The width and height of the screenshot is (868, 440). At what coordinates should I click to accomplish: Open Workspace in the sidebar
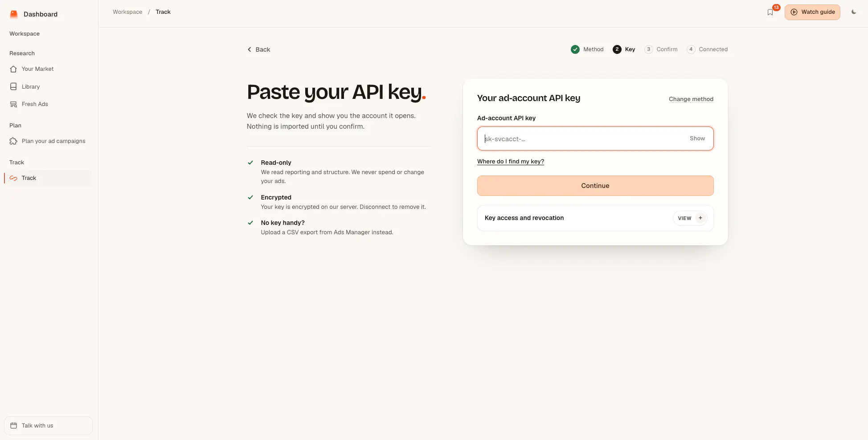[25, 34]
